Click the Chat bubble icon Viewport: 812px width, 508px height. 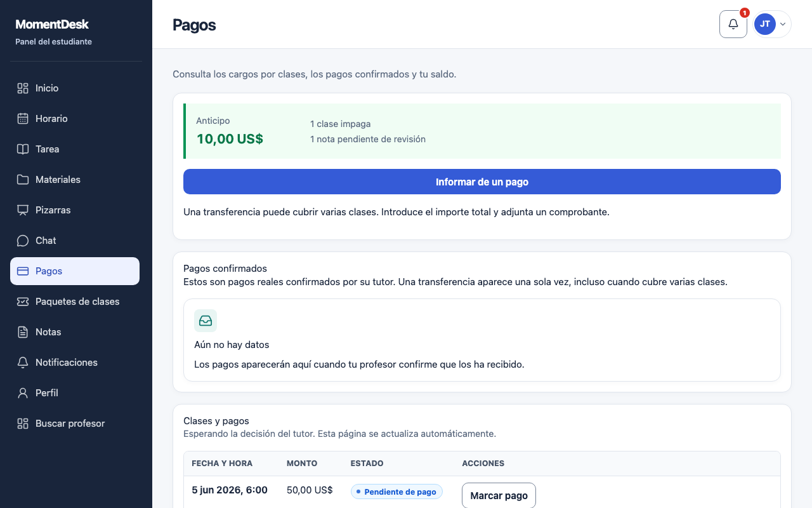(x=23, y=241)
